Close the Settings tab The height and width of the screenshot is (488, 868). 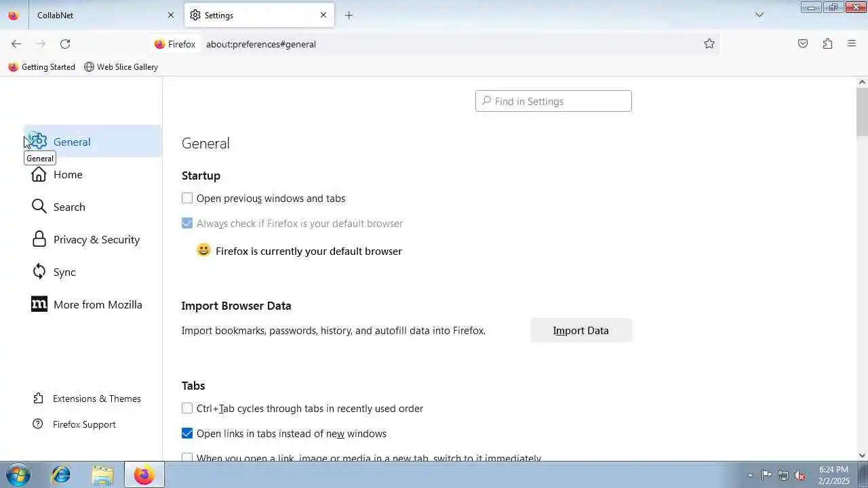coord(323,15)
